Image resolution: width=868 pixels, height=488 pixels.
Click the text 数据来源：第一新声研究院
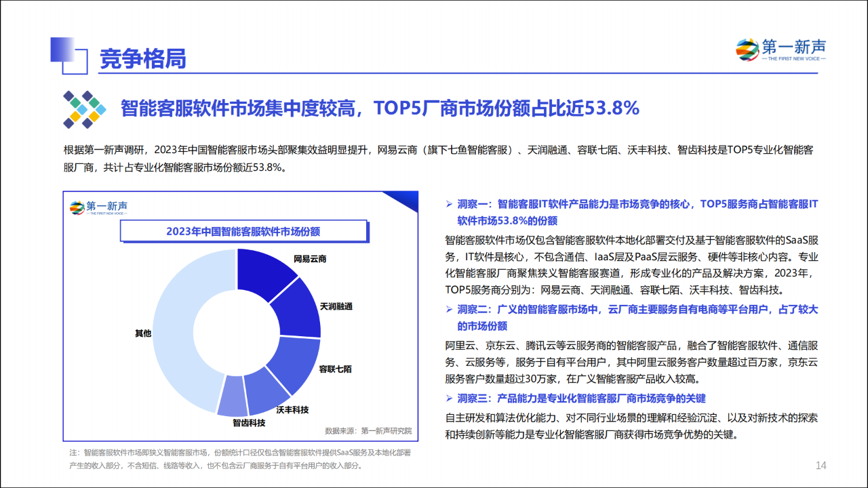[368, 430]
